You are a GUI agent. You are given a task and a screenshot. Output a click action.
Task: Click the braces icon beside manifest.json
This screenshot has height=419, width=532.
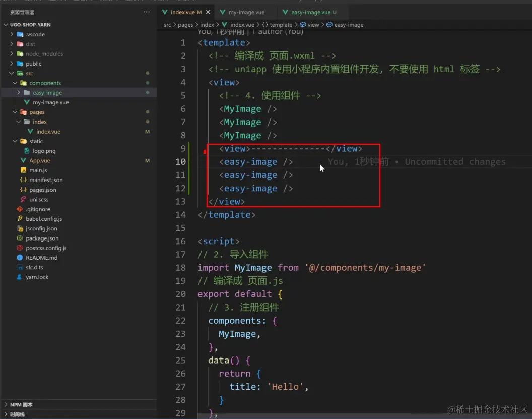(x=23, y=180)
